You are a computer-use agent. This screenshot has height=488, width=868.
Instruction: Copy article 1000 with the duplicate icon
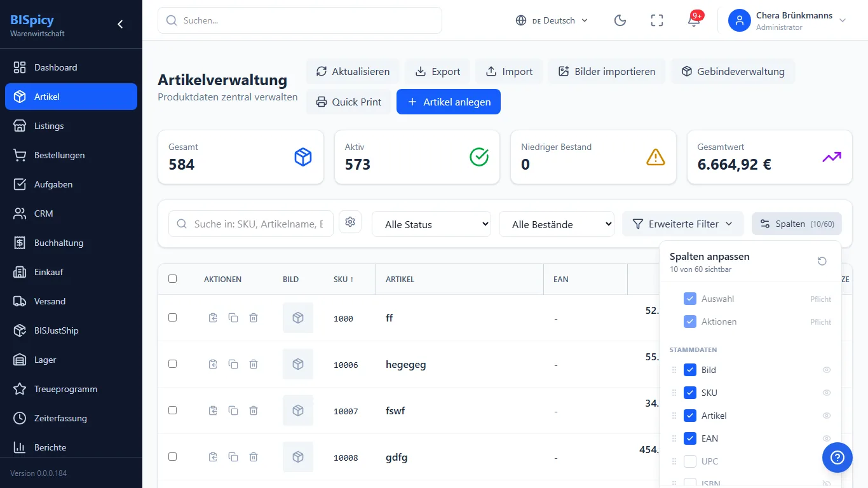coord(233,318)
